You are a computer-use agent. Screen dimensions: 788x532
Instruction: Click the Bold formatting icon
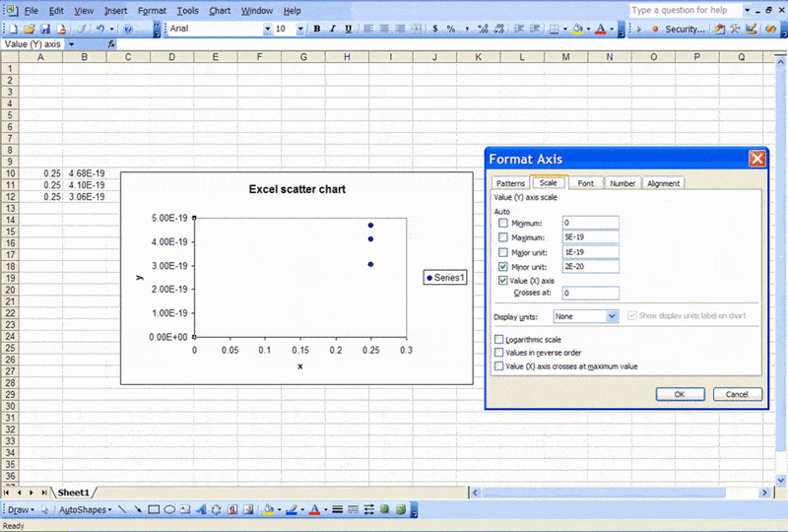coord(317,30)
